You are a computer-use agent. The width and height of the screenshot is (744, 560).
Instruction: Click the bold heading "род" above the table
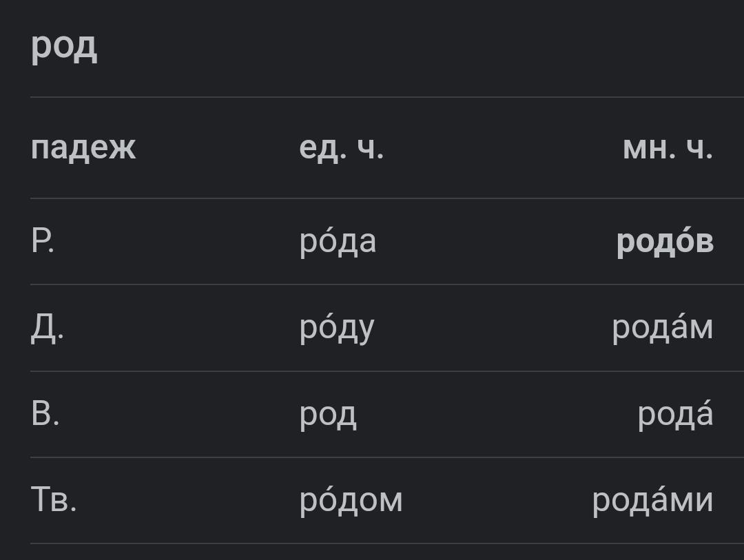64,47
